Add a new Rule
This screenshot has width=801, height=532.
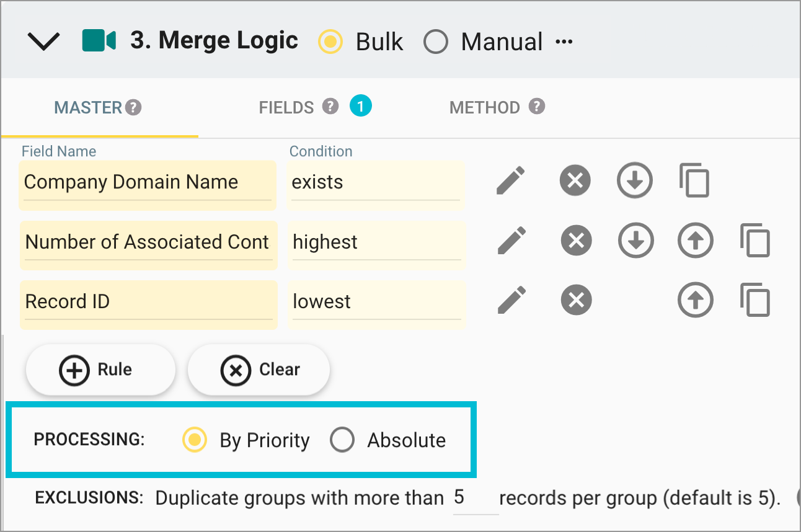(100, 370)
